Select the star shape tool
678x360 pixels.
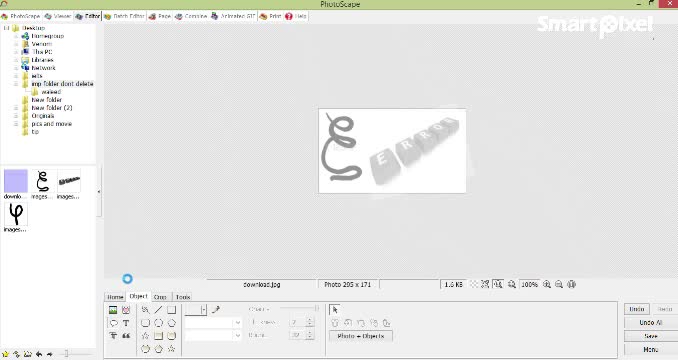coord(145,336)
